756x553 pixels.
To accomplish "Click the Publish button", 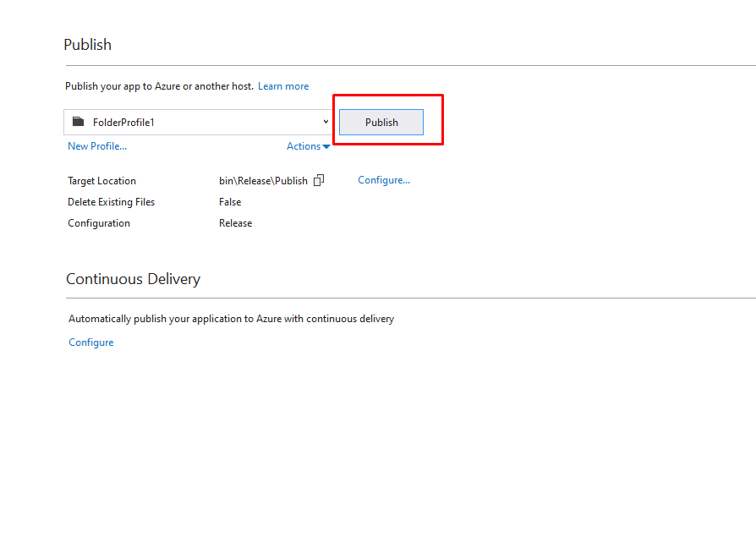I will 381,123.
